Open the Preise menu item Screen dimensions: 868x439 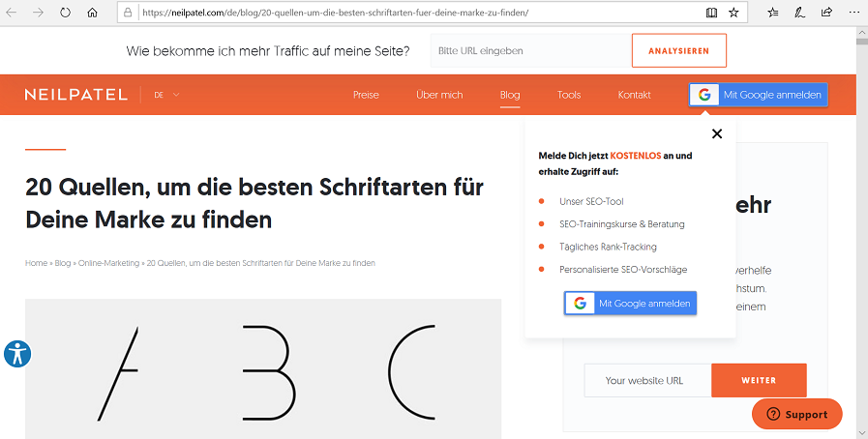(366, 95)
